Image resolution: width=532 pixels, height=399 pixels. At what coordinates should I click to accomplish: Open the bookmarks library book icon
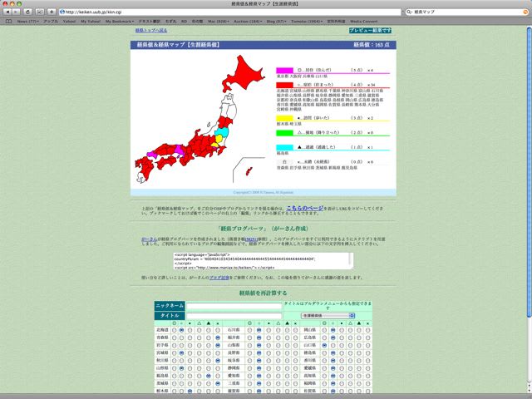[9, 22]
